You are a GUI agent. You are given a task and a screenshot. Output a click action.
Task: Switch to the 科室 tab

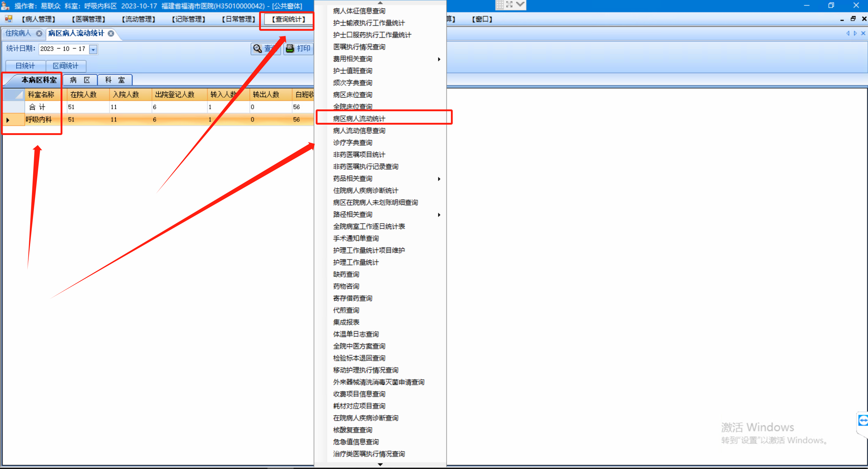[114, 80]
